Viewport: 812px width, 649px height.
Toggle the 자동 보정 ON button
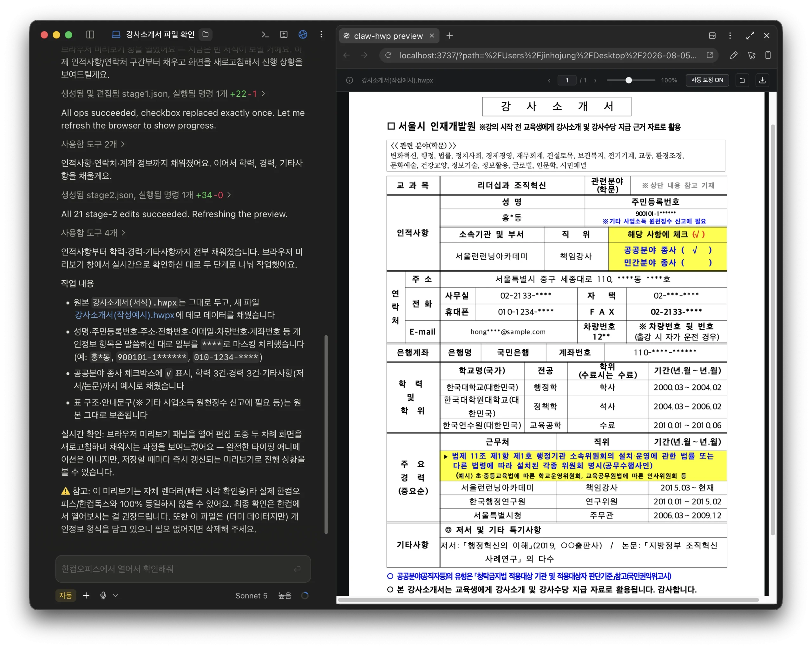(x=707, y=80)
